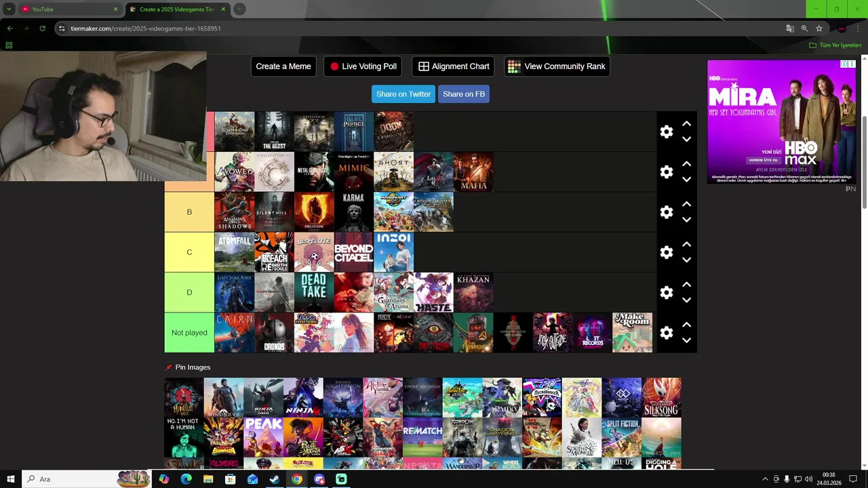This screenshot has height=488, width=868.
Task: Open the Alignment Chart
Action: coord(453,66)
